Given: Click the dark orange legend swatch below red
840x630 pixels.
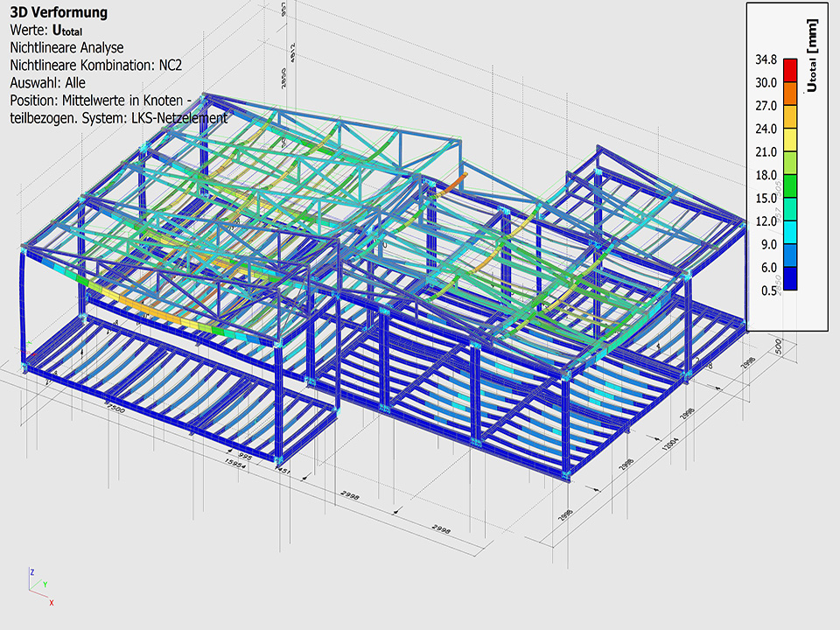Looking at the screenshot, I should [x=789, y=94].
